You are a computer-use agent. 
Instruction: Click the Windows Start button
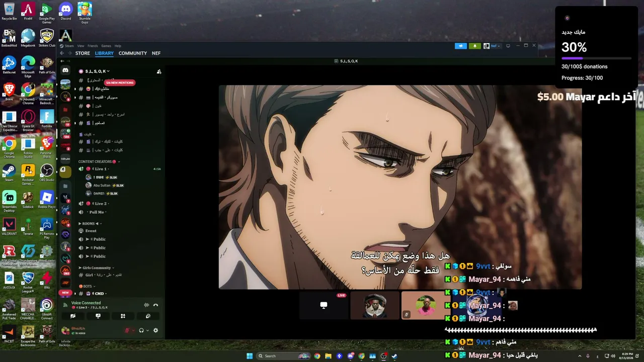[250, 356]
